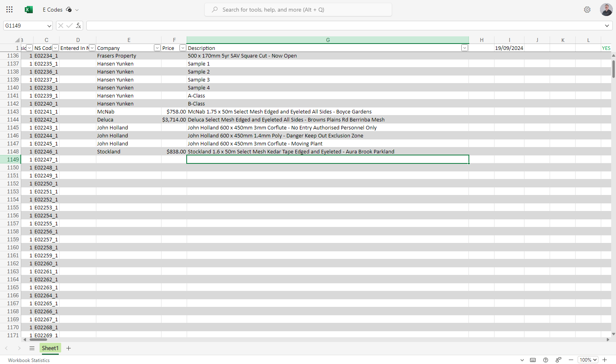Click the E Codes file name
The height and width of the screenshot is (364, 616).
pos(53,10)
